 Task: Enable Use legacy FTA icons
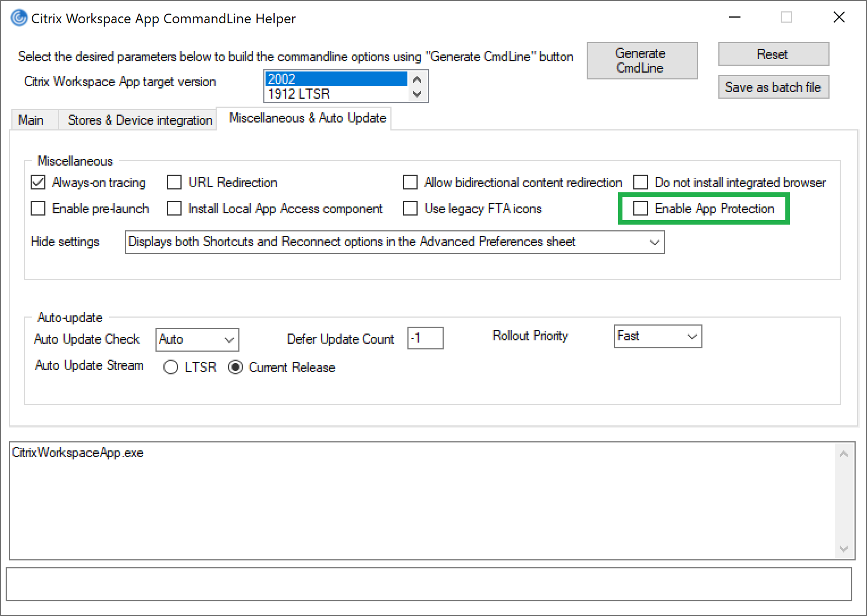tap(410, 209)
